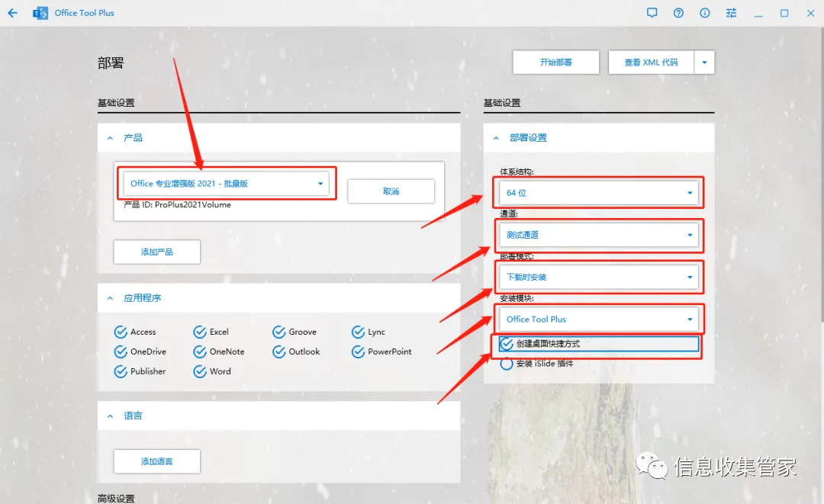Click the 部署 page heading
Viewport: 824px width, 504px height.
click(111, 63)
